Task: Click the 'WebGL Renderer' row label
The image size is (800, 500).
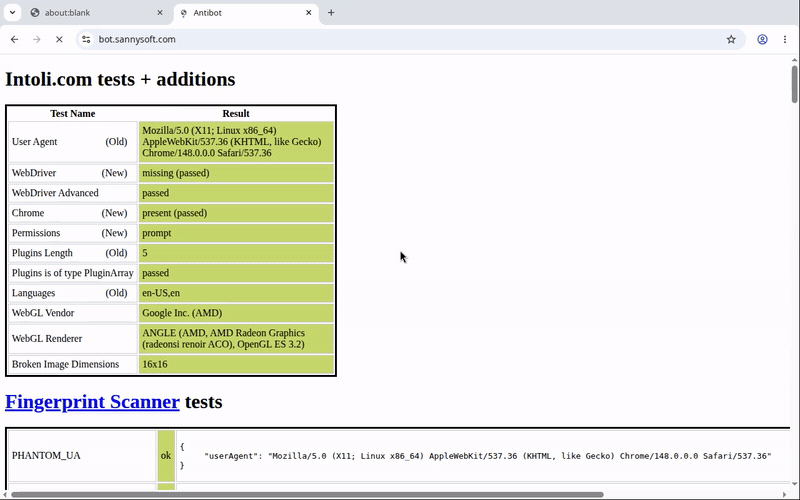Action: pyautogui.click(x=47, y=339)
